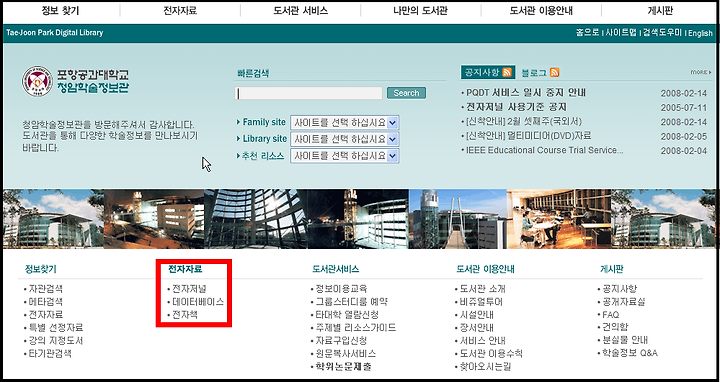Open the 도서관 이용안내 top menu
Viewport: 720px width, 382px height.
click(x=541, y=11)
